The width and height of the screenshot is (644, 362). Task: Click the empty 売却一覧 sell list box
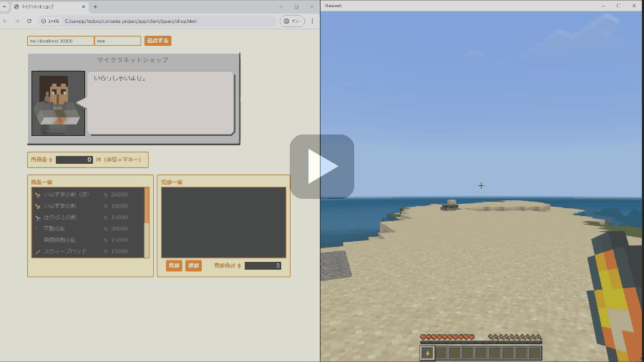pyautogui.click(x=223, y=222)
